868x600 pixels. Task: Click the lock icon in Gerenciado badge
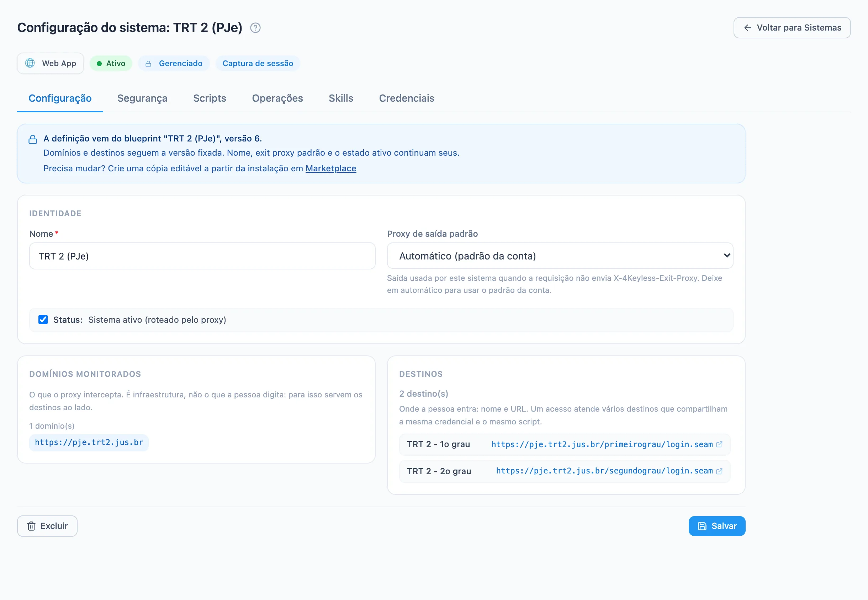pyautogui.click(x=148, y=64)
